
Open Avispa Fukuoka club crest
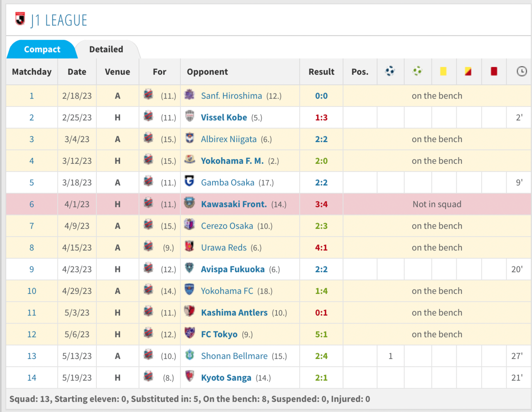pos(190,267)
